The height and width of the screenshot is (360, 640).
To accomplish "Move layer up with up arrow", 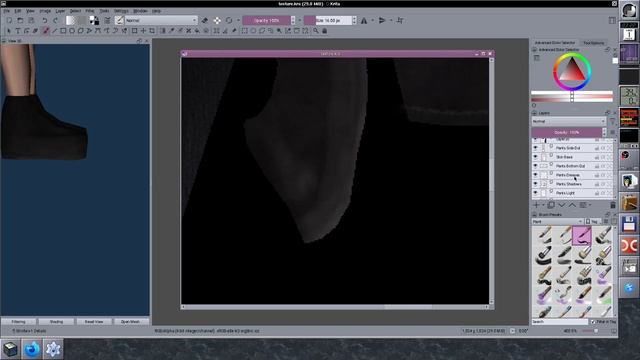I will click(572, 205).
